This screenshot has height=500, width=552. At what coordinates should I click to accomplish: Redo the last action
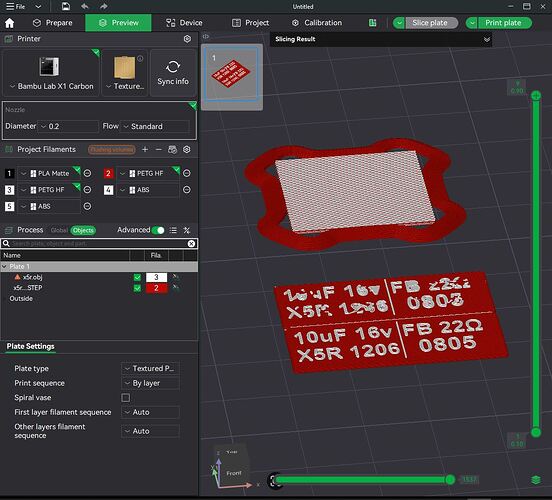(x=104, y=6)
